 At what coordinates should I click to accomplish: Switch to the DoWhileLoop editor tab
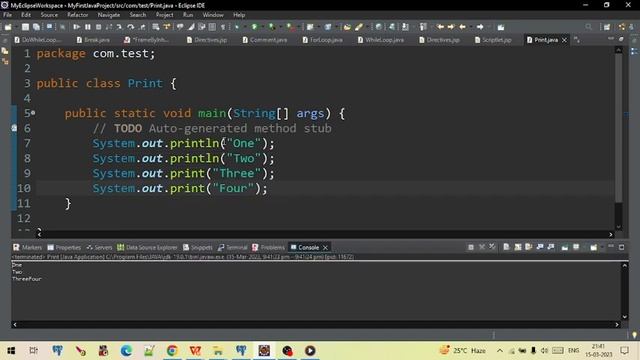pos(38,40)
